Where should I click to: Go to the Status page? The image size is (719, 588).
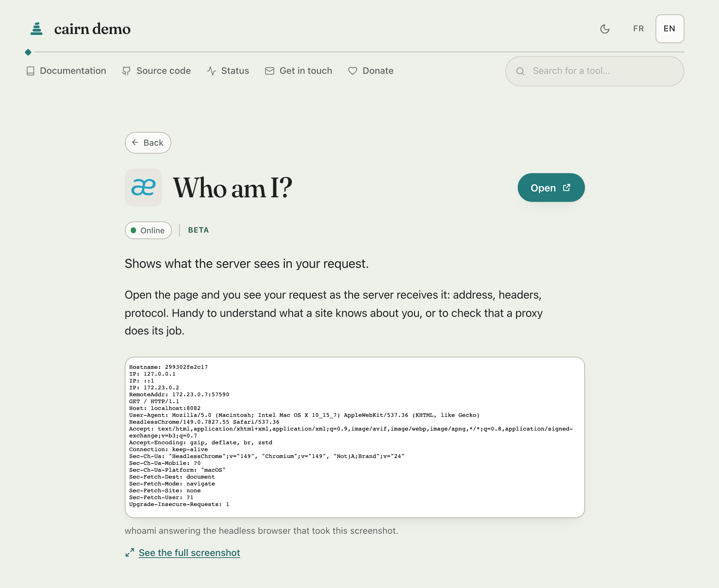click(228, 71)
